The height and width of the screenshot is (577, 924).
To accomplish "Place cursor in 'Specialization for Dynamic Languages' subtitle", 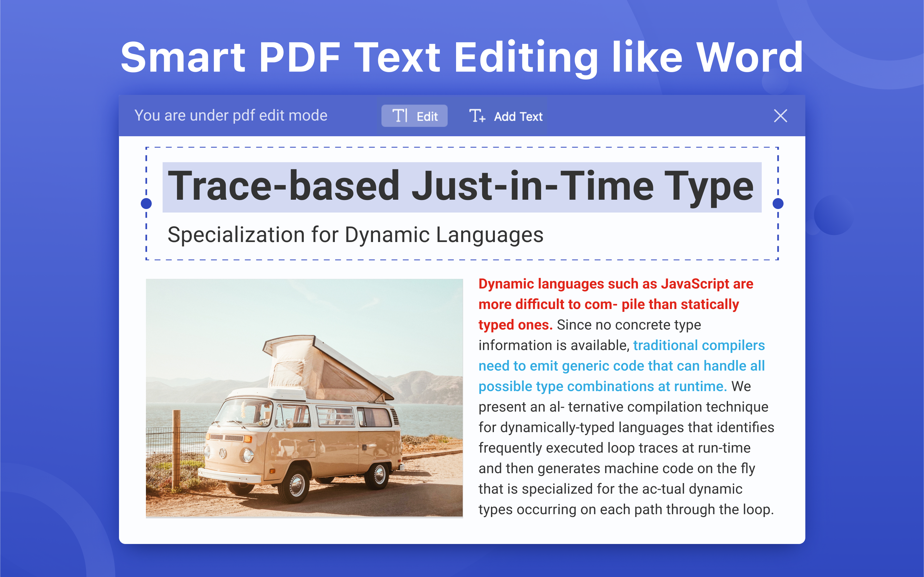I will coord(355,235).
